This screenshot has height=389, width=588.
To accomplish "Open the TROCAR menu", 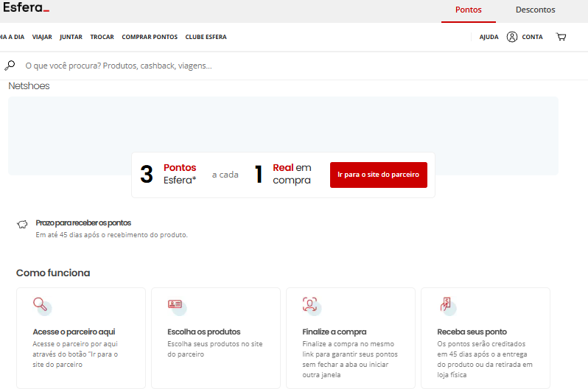I will pyautogui.click(x=102, y=37).
